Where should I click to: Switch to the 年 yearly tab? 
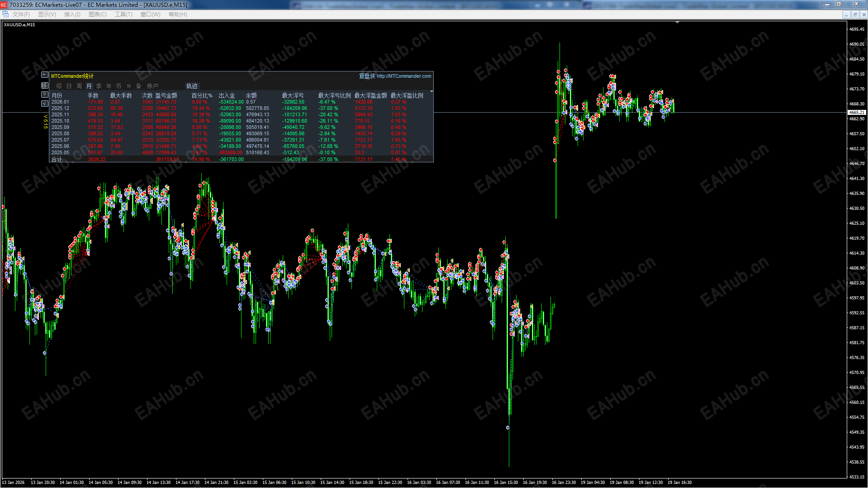pos(109,86)
